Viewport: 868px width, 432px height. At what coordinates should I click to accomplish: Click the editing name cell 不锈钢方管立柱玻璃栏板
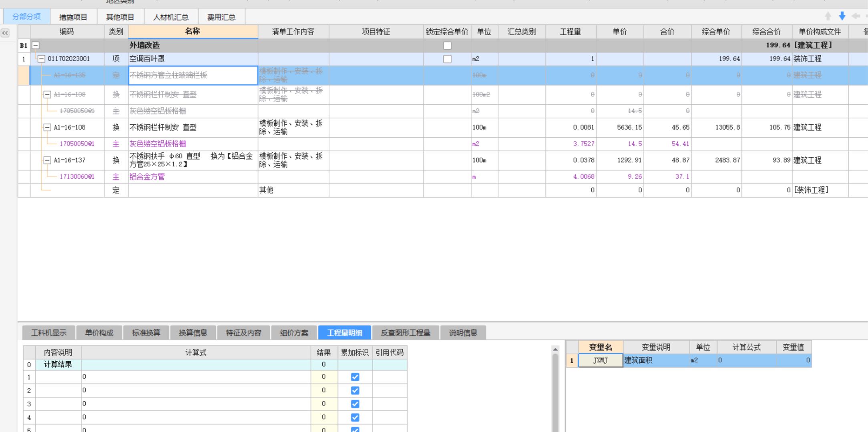pos(193,75)
